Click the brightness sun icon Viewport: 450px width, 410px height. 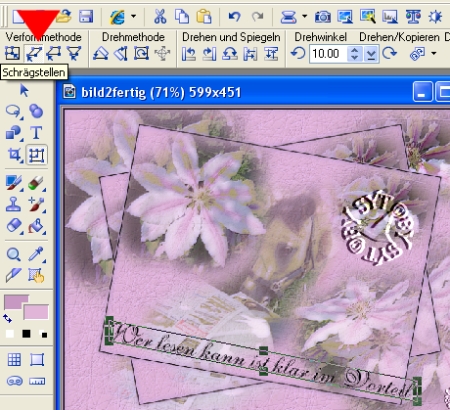(435, 16)
